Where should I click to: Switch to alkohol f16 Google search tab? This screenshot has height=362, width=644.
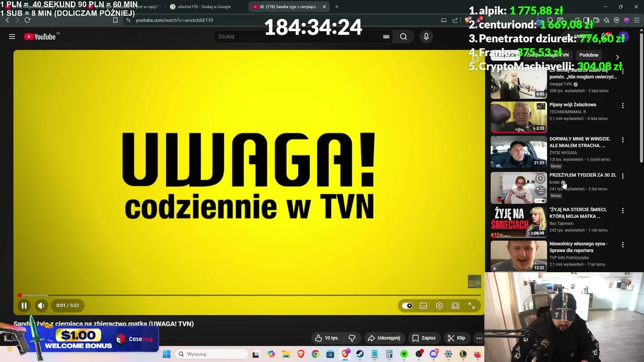tap(205, 7)
